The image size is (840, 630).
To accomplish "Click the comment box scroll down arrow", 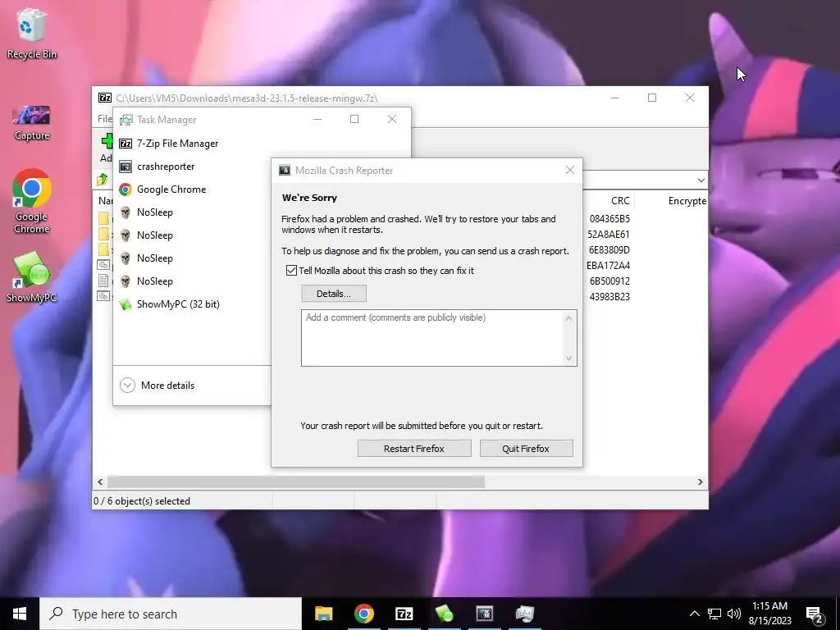I will pyautogui.click(x=569, y=358).
